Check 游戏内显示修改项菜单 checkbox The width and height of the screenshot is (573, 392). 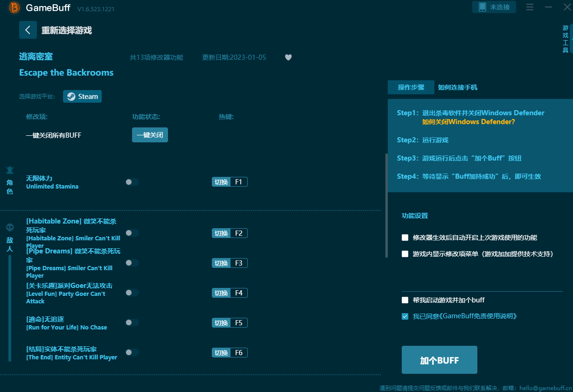pos(405,254)
